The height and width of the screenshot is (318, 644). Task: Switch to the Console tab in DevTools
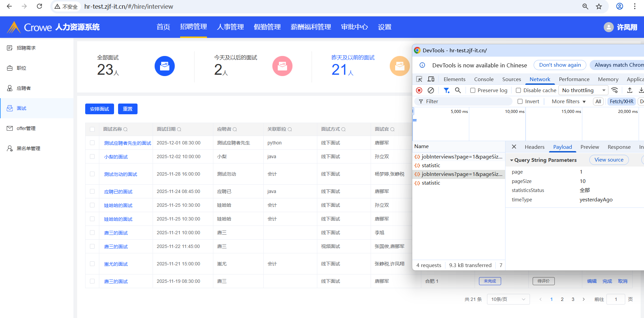click(484, 79)
